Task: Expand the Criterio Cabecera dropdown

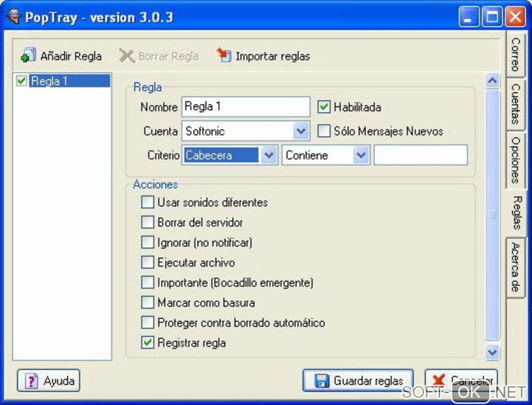Action: point(269,155)
